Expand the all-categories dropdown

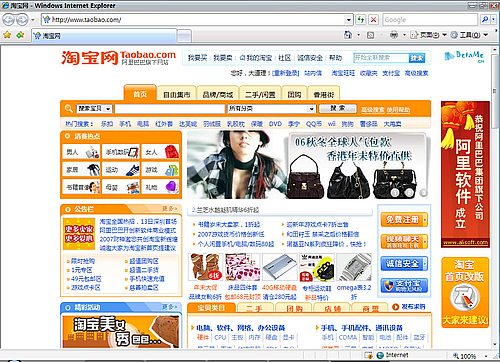coord(271,109)
